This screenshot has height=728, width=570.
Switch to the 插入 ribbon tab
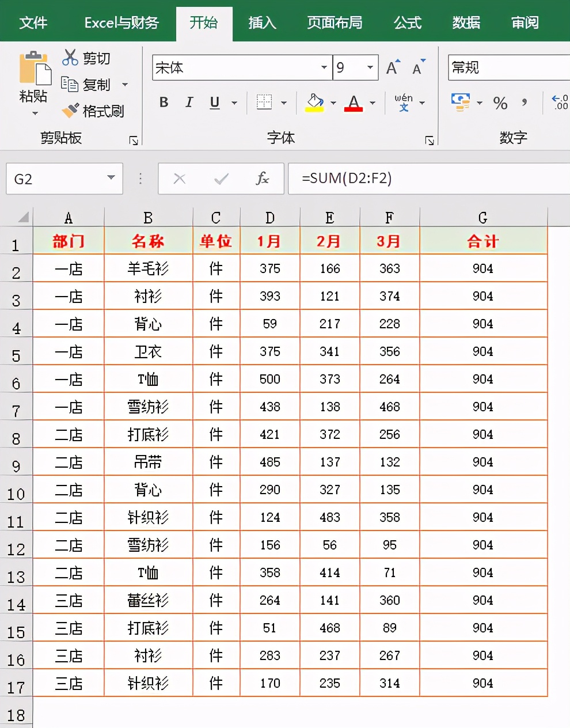tap(262, 23)
